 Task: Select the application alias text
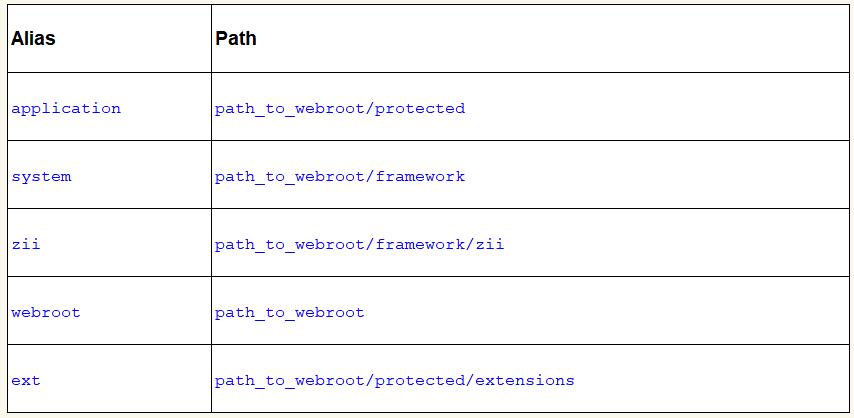66,108
